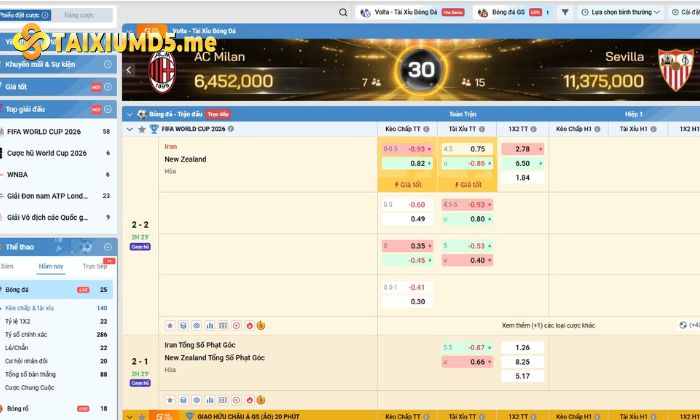The width and height of the screenshot is (700, 420).
Task: Click Cược hũ badge under 2-2 score
Action: click(x=140, y=247)
